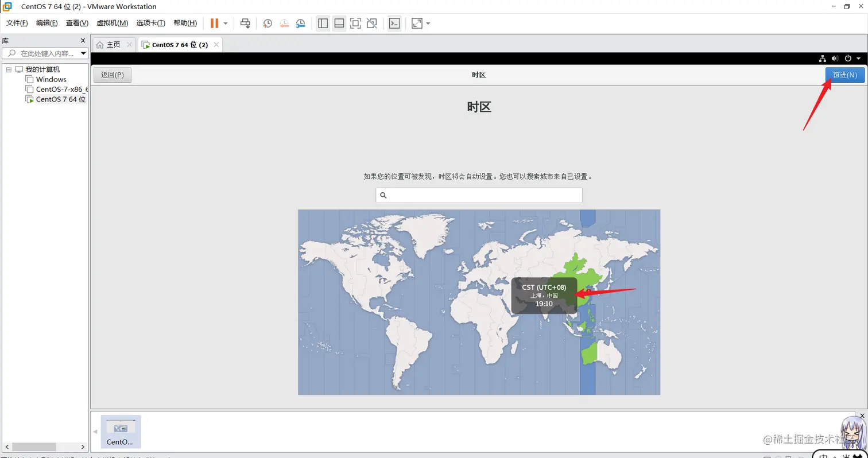The height and width of the screenshot is (458, 868).
Task: Toggle the thumbnail bar view
Action: (339, 24)
